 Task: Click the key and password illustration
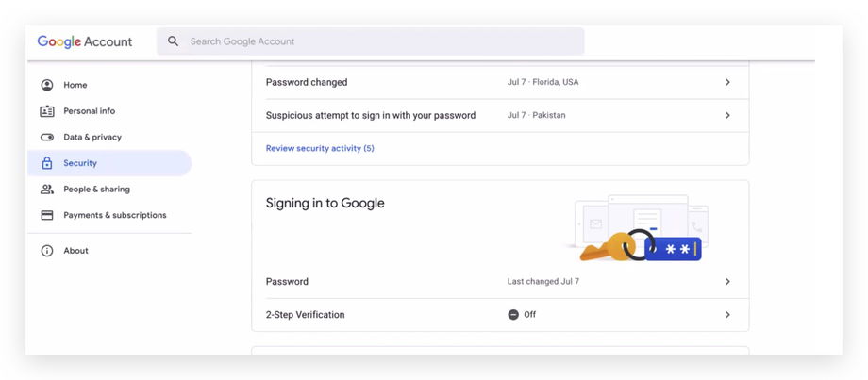pyautogui.click(x=642, y=229)
